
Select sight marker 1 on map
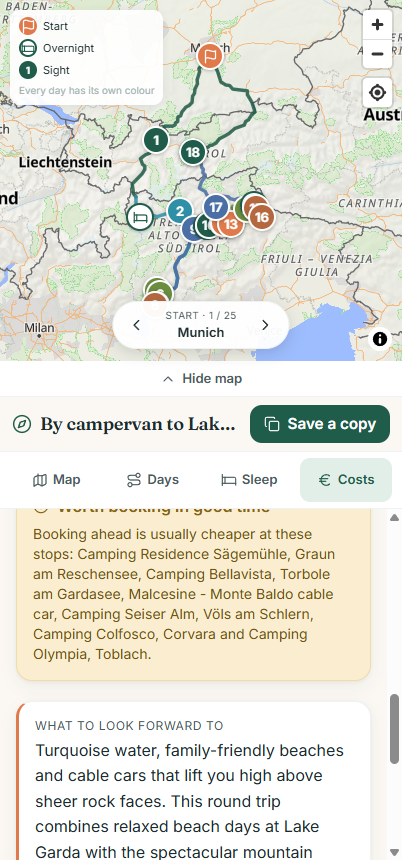click(x=156, y=140)
